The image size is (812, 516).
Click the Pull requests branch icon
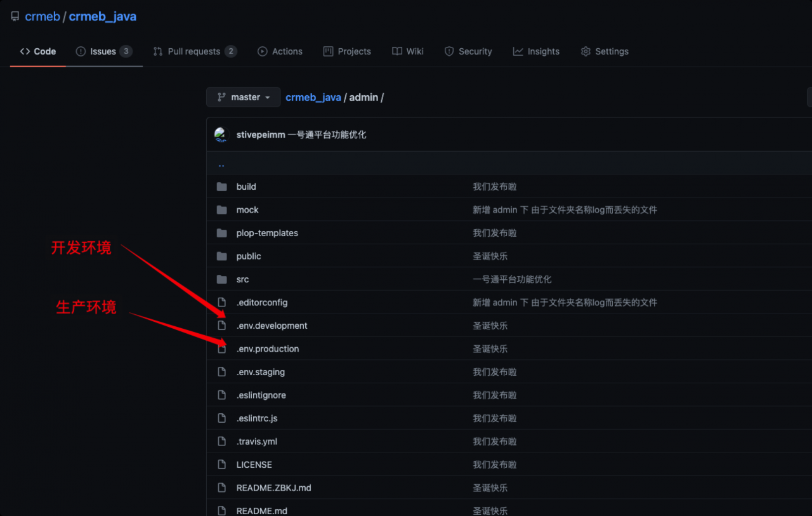(x=158, y=51)
